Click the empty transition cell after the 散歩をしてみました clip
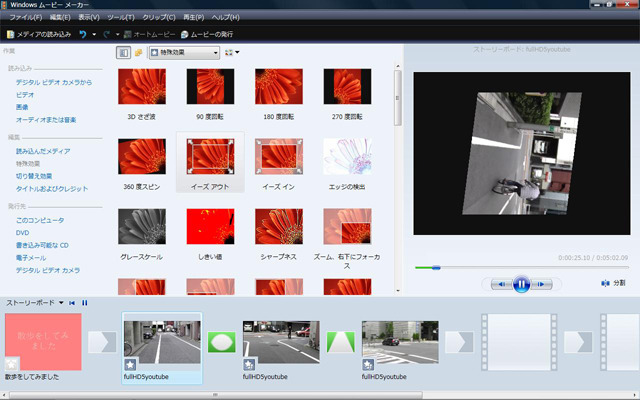Screen dimensions: 640x400 coord(102,342)
